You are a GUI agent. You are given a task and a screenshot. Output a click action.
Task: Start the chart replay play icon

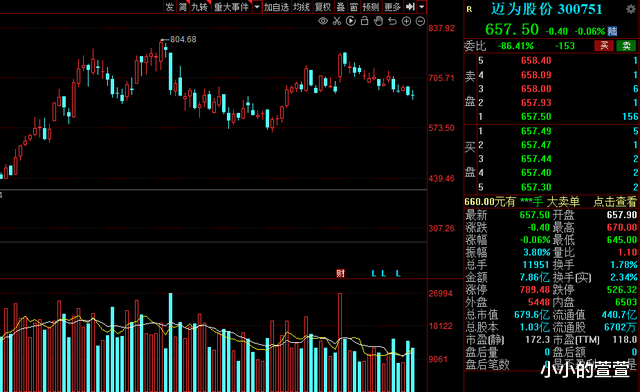pos(351,21)
